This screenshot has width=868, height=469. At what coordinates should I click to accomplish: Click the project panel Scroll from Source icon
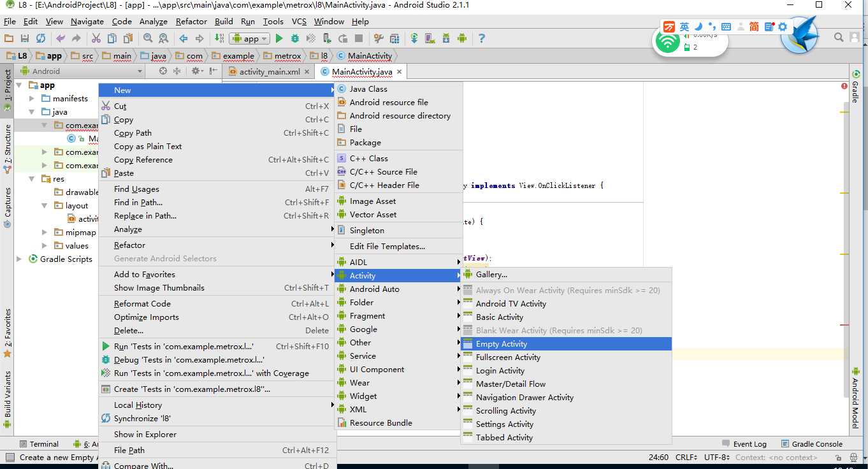pyautogui.click(x=163, y=71)
